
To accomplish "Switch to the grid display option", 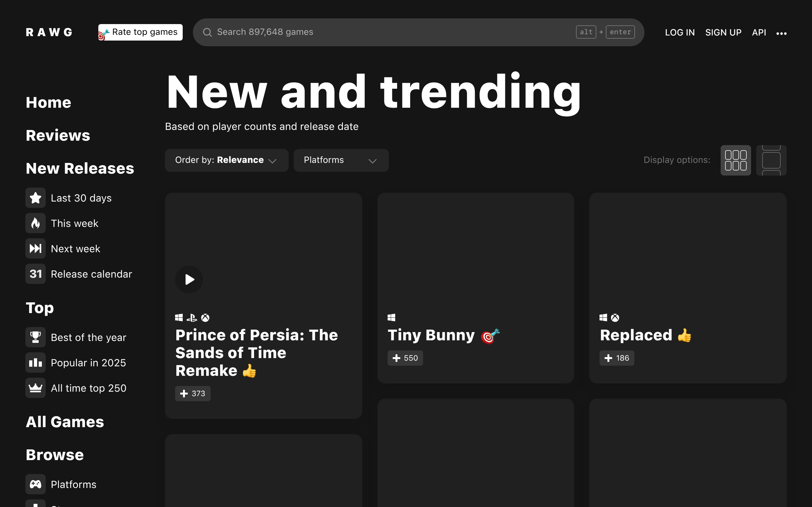I will 736,160.
